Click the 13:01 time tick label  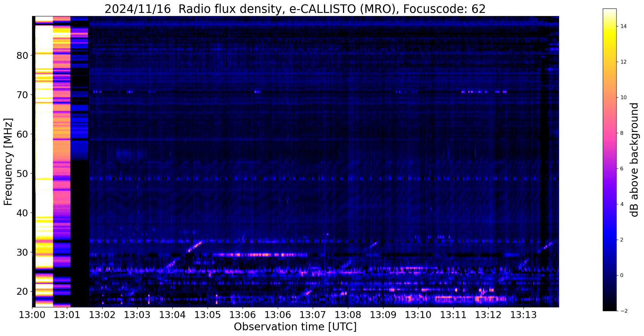[67, 315]
